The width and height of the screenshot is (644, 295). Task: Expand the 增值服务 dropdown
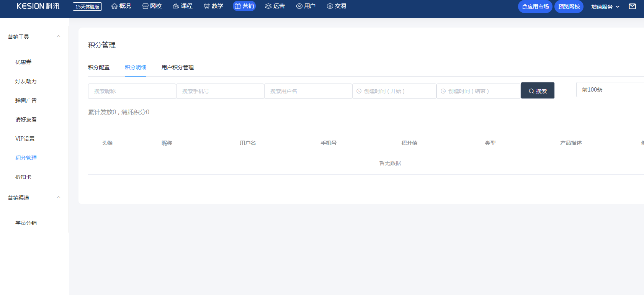click(x=605, y=7)
